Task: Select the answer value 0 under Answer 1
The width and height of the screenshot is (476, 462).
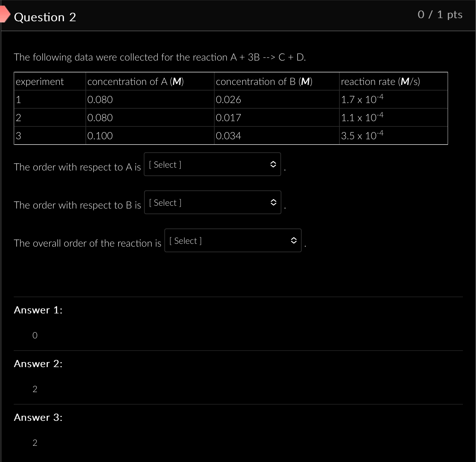Action: tap(35, 335)
